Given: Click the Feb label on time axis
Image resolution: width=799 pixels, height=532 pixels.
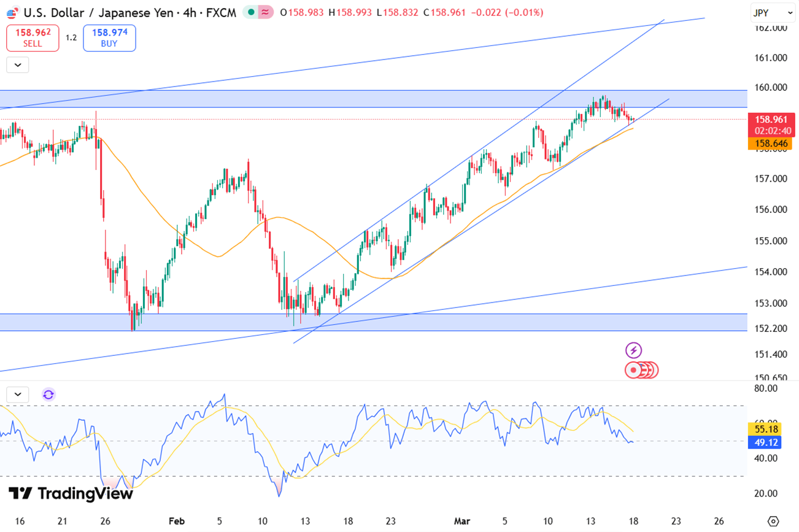Looking at the screenshot, I should pos(176,521).
